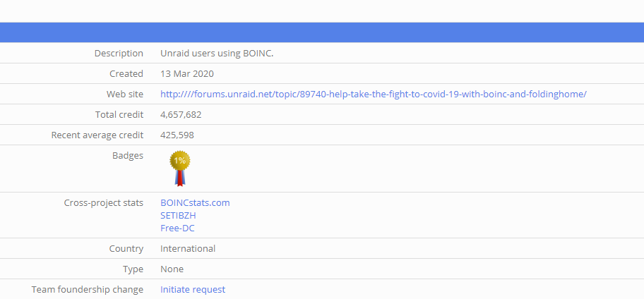Screen dimensions: 644x299
Task: Click the 'Team foundership change' label
Action: 88,290
